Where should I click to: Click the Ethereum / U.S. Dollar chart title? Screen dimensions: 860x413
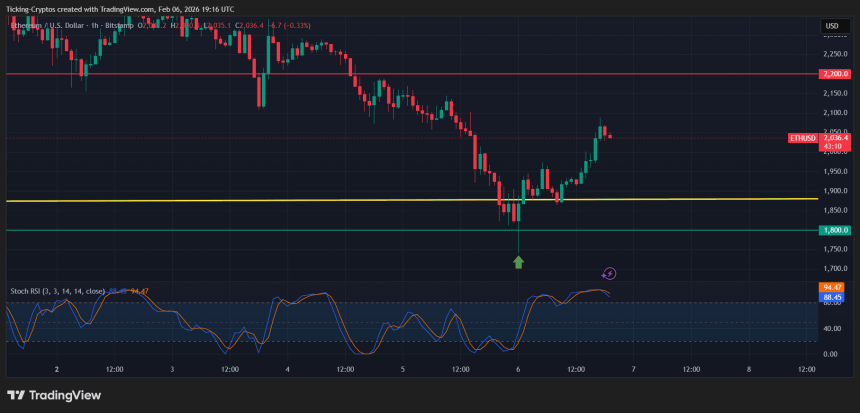[x=60, y=25]
